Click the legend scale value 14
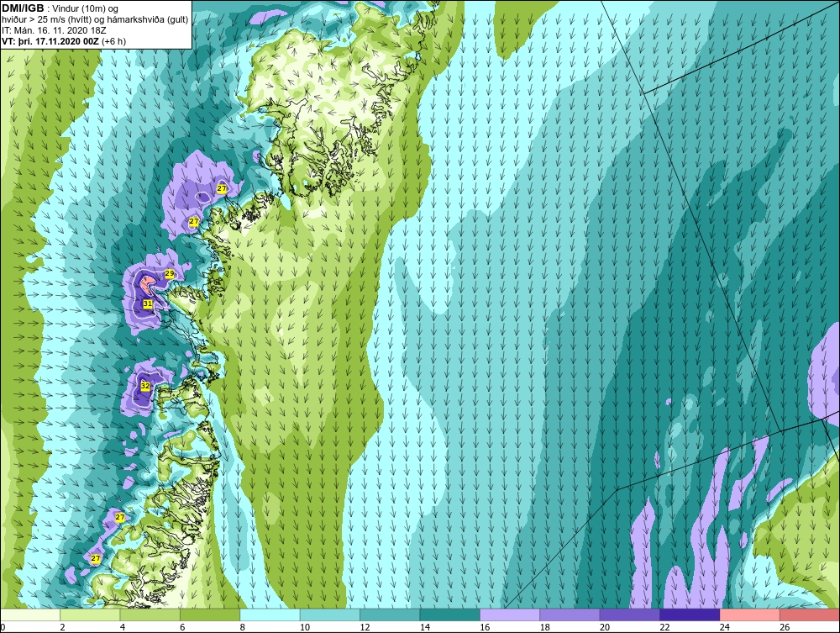The height and width of the screenshot is (633, 840). 425,627
